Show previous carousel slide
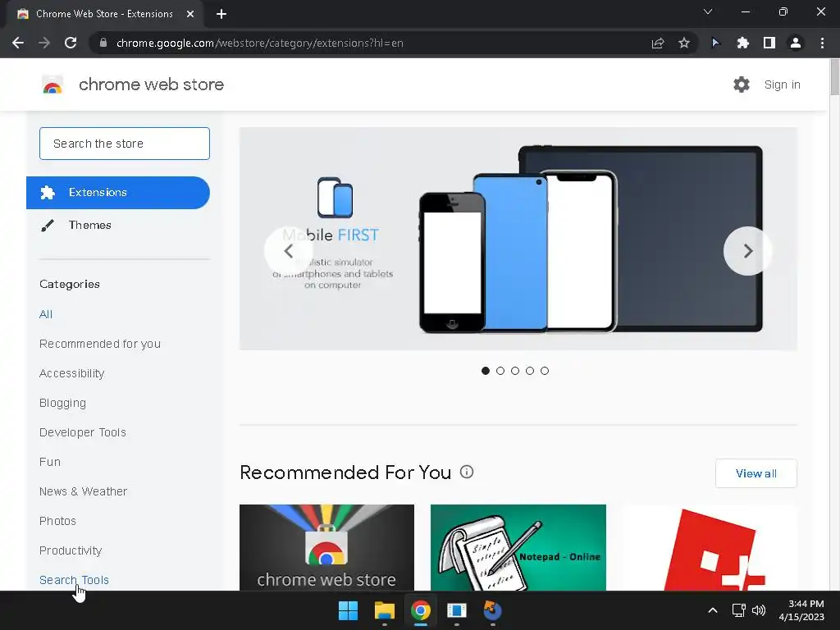Viewport: 840px width, 630px height. tap(288, 251)
